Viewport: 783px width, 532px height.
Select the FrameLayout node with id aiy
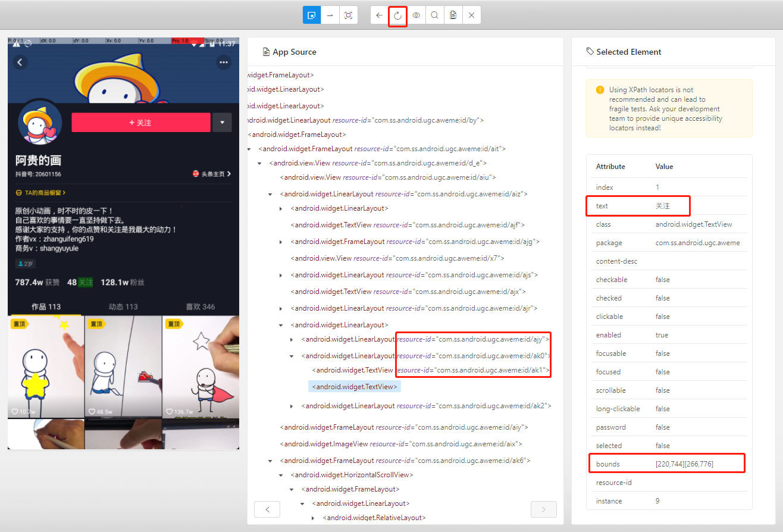coord(404,427)
